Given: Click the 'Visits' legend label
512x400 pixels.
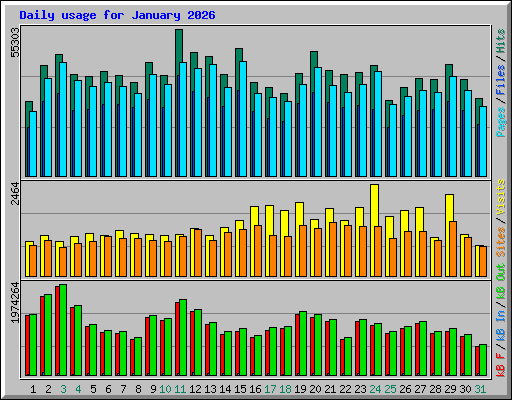Looking at the screenshot, I should coord(501,198).
